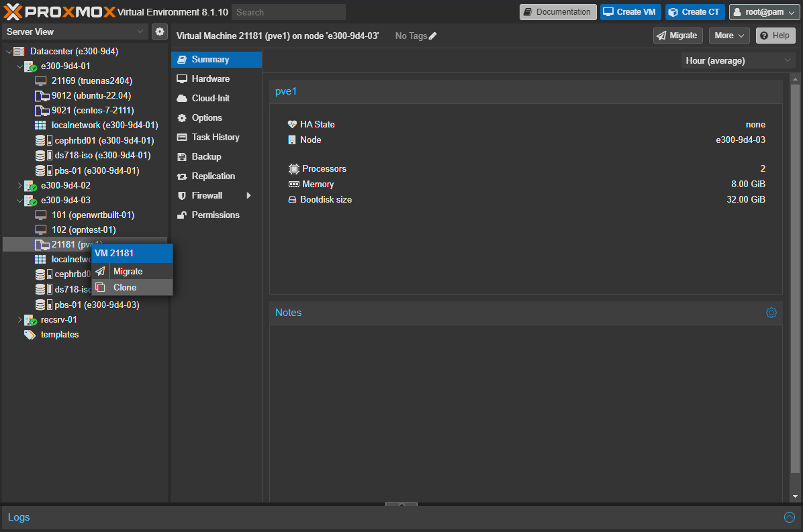The height and width of the screenshot is (532, 803).
Task: Click the truenas2404 VM monitor icon
Action: point(40,81)
